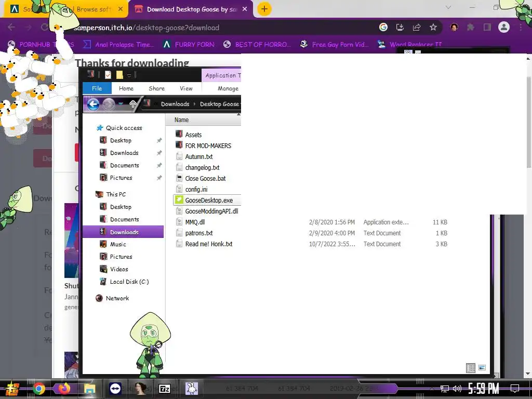Click Explorer's up-one-level arrow

click(x=132, y=104)
